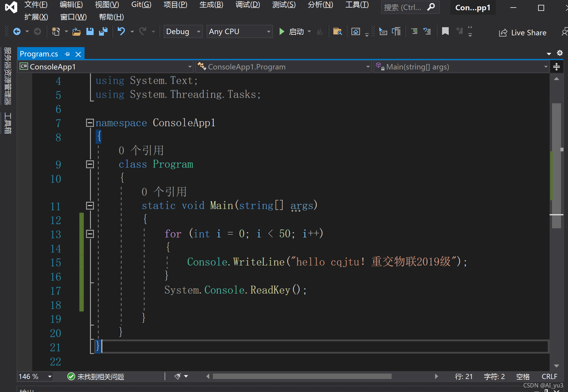Click the New Project icon
This screenshot has height=392, width=568.
click(56, 31)
